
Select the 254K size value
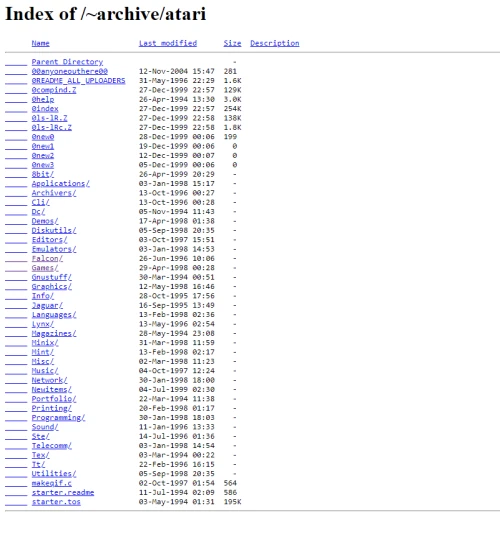[x=232, y=109]
